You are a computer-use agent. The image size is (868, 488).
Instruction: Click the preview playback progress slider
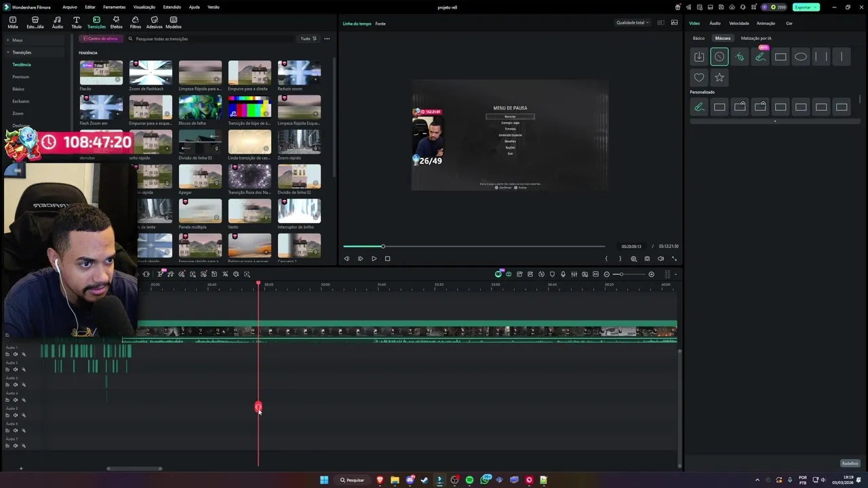(474, 246)
